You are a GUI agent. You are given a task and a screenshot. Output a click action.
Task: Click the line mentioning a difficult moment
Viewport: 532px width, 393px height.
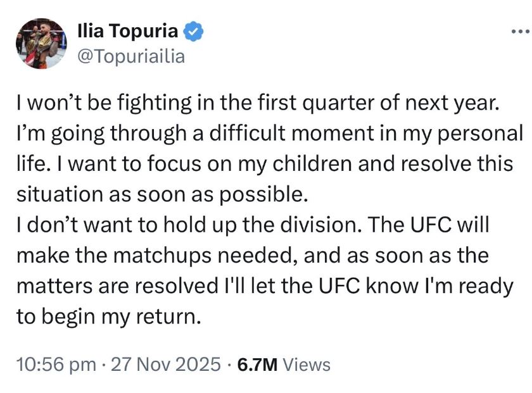coord(269,135)
